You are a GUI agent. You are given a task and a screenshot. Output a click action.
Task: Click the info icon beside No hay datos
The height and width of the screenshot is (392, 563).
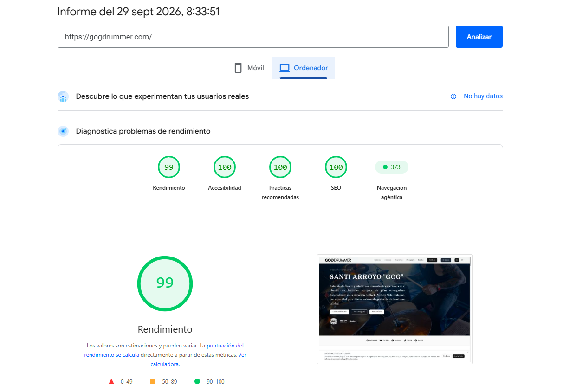click(x=453, y=96)
